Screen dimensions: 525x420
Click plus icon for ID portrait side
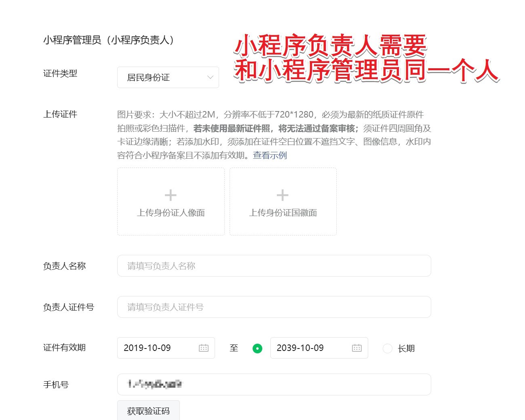coord(171,195)
